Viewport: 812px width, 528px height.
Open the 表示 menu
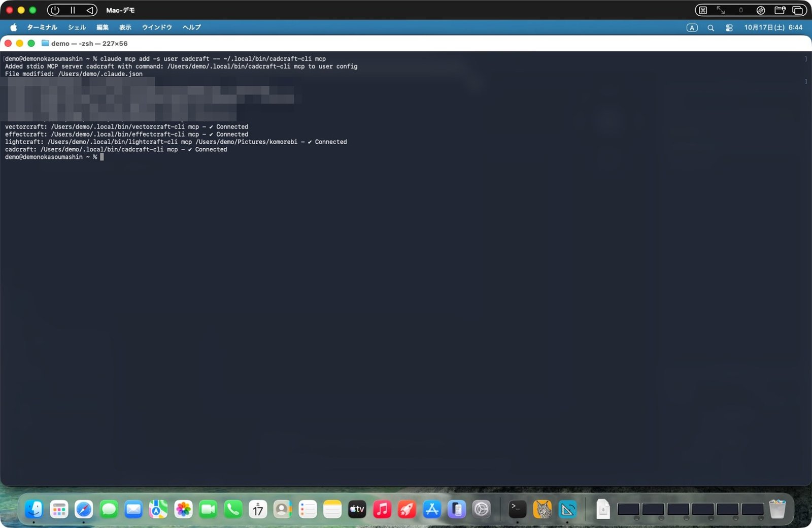pyautogui.click(x=125, y=27)
